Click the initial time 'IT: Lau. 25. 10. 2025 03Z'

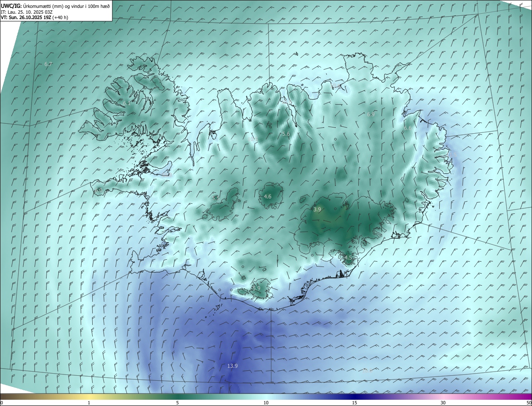coord(26,12)
